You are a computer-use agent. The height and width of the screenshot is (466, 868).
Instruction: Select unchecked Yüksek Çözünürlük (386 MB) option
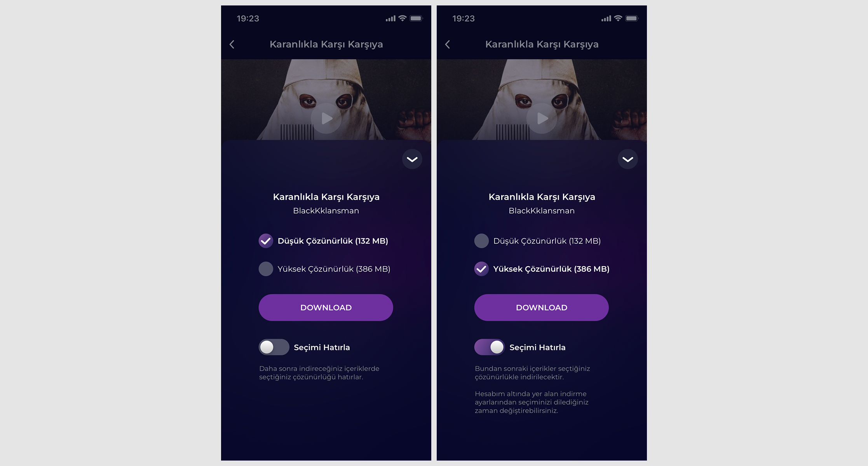point(324,269)
